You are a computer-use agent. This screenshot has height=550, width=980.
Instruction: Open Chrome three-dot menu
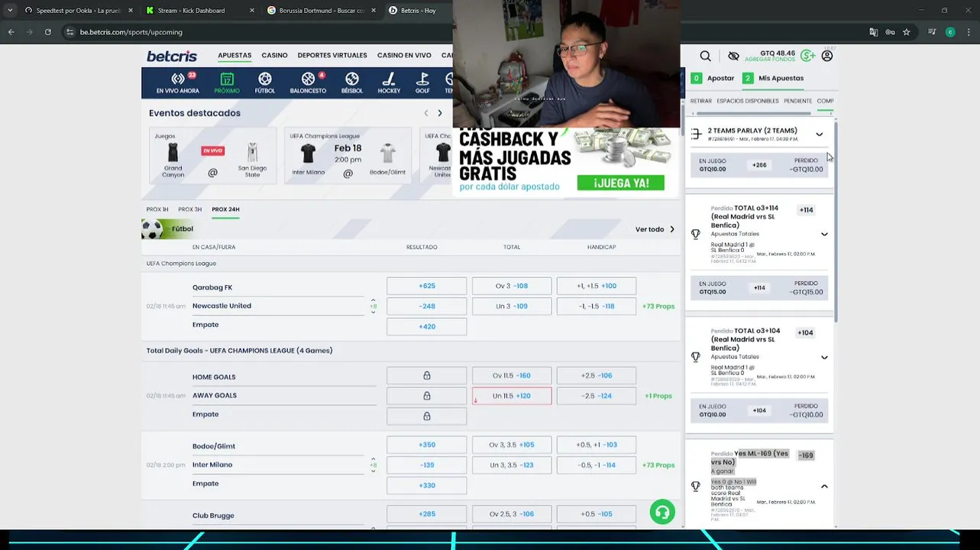click(x=969, y=32)
